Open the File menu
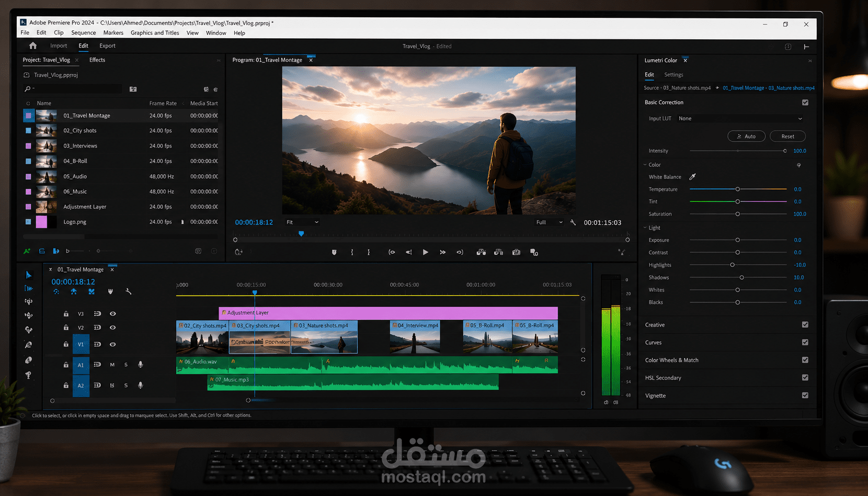 pos(25,33)
